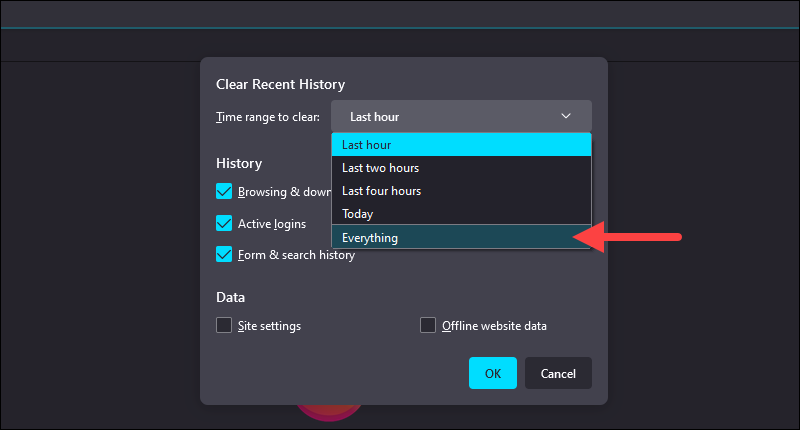Choose Everything in the time range list
The height and width of the screenshot is (430, 800).
[x=461, y=237]
